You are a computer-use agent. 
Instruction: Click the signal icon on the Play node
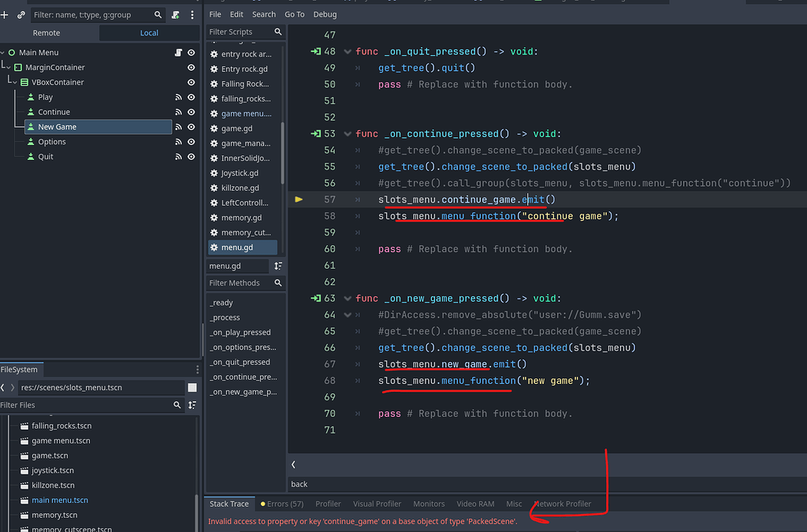(x=178, y=98)
